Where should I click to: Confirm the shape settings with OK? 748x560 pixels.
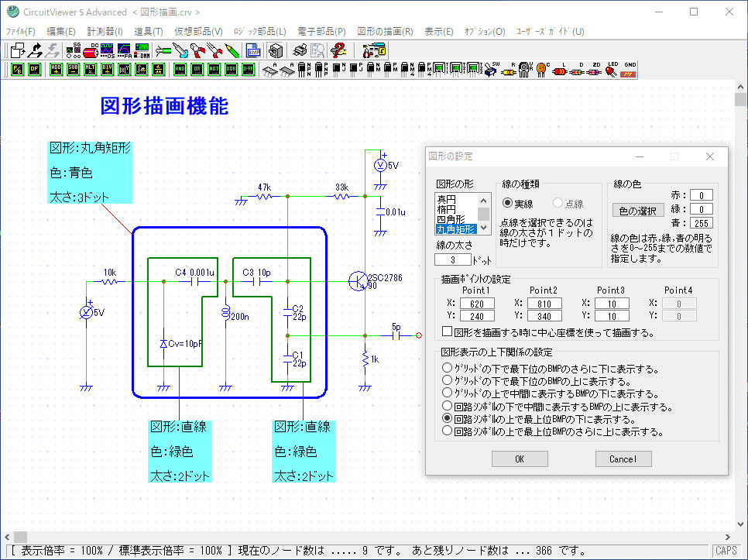tap(520, 459)
